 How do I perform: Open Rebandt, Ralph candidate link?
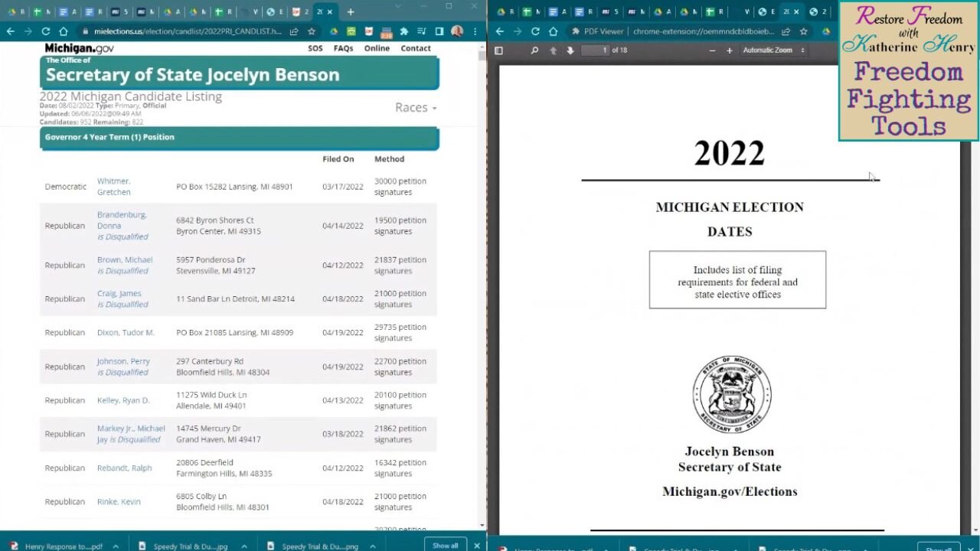tap(124, 468)
